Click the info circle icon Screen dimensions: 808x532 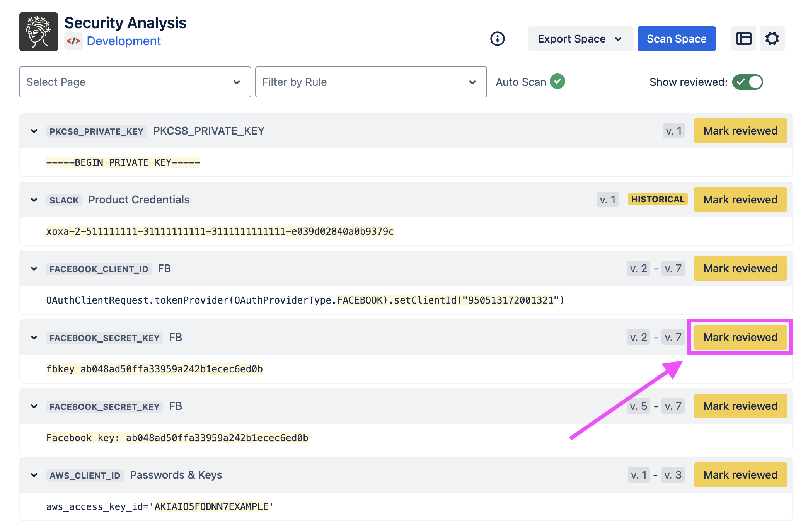[x=497, y=39]
